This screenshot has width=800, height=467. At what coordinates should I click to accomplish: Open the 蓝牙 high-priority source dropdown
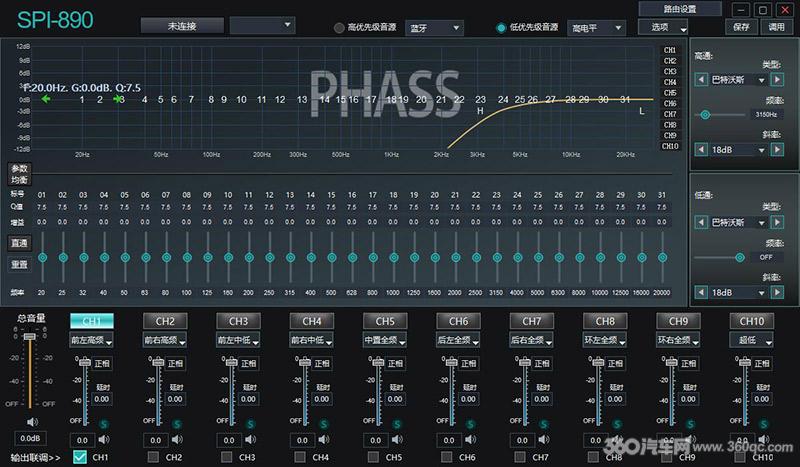(434, 28)
